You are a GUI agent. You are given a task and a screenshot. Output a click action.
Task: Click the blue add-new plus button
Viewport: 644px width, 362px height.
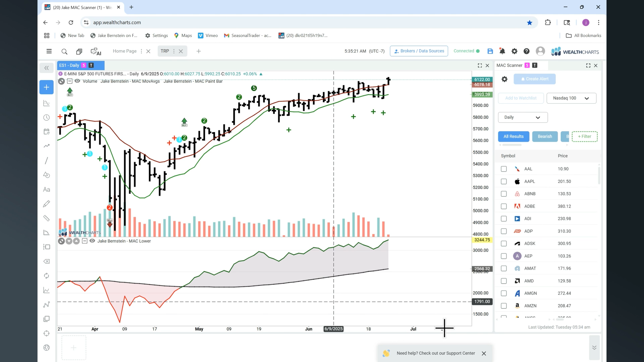coord(47,87)
